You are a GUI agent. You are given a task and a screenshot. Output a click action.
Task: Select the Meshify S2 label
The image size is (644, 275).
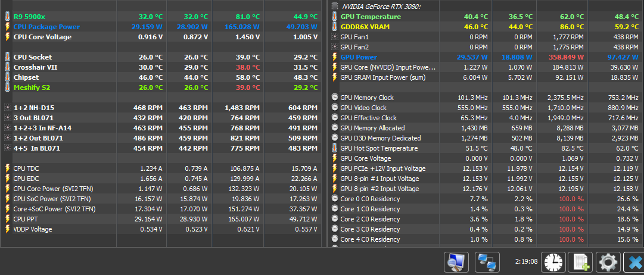[x=32, y=87]
